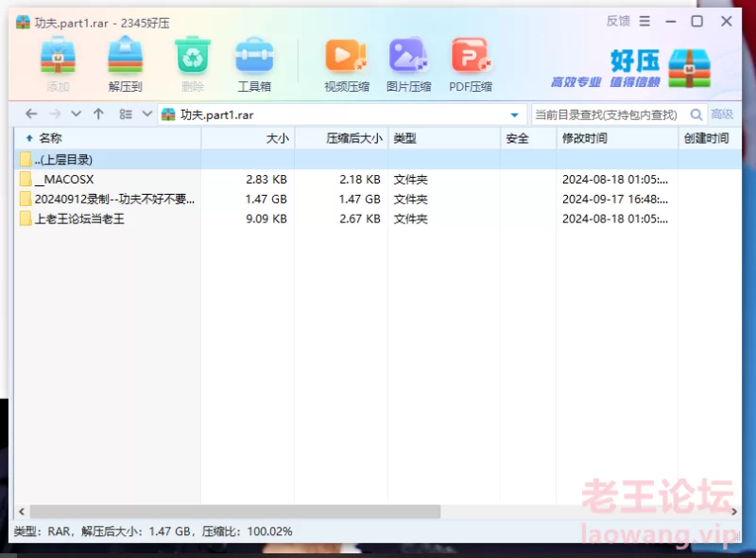The height and width of the screenshot is (558, 756).
Task: Sort by 名称 column header
Action: pyautogui.click(x=108, y=138)
